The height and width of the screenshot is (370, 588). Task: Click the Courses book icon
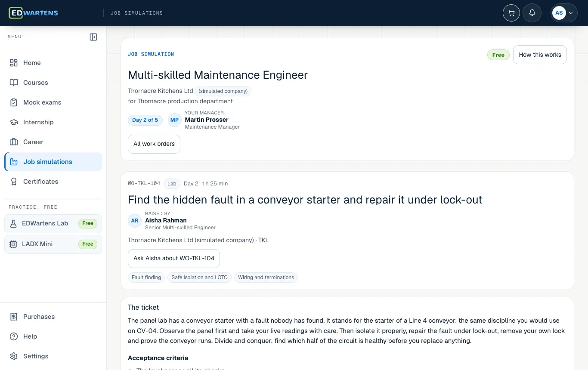(x=14, y=83)
